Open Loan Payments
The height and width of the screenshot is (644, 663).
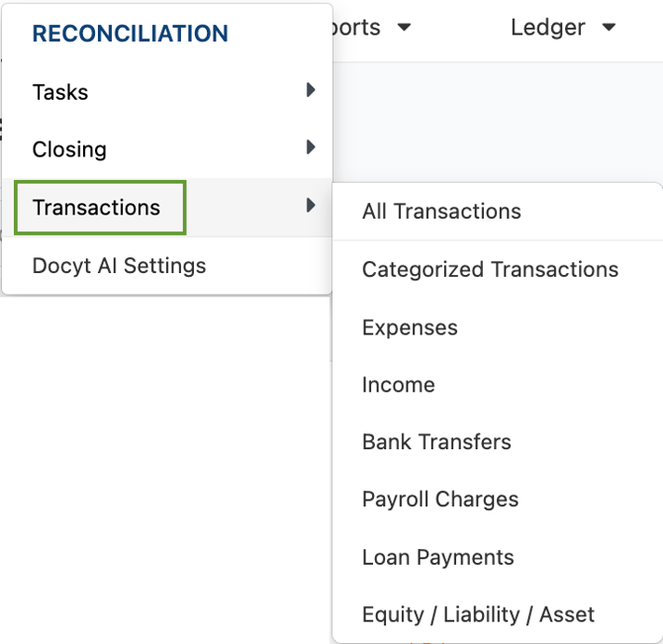[438, 557]
